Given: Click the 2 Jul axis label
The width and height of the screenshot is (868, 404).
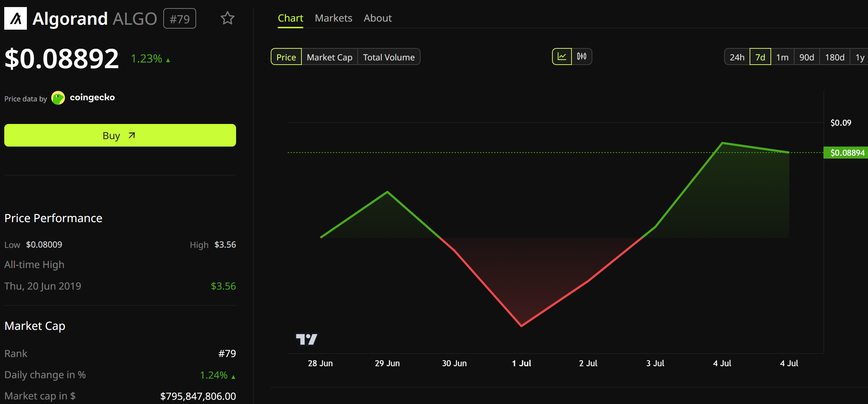Looking at the screenshot, I should [x=588, y=363].
